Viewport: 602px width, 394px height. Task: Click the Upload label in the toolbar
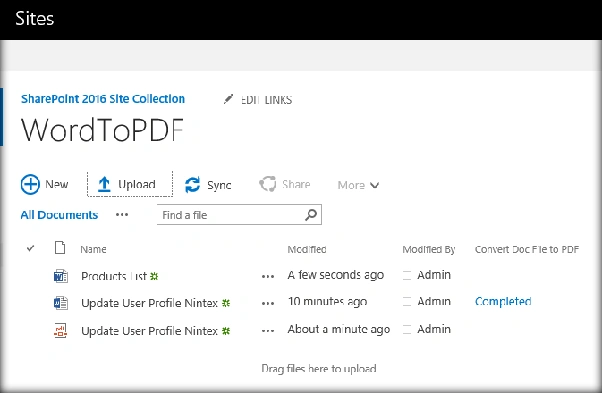(137, 184)
